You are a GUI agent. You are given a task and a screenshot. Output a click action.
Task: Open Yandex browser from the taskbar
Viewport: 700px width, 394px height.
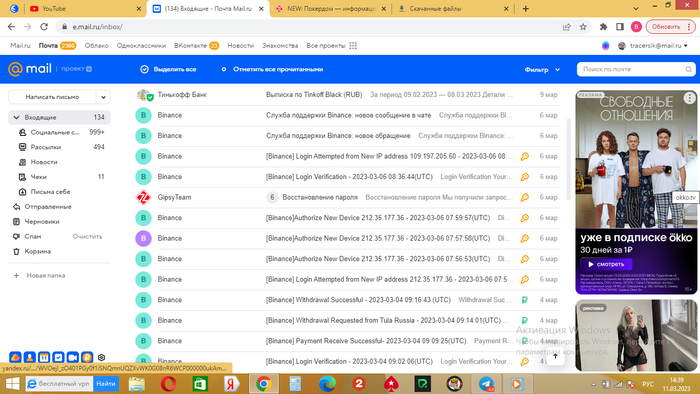pyautogui.click(x=231, y=384)
